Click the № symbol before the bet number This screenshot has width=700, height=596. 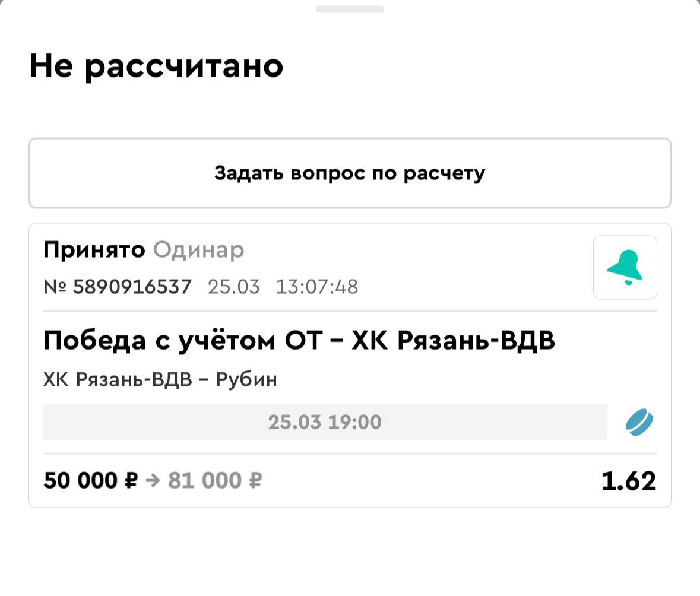point(55,287)
